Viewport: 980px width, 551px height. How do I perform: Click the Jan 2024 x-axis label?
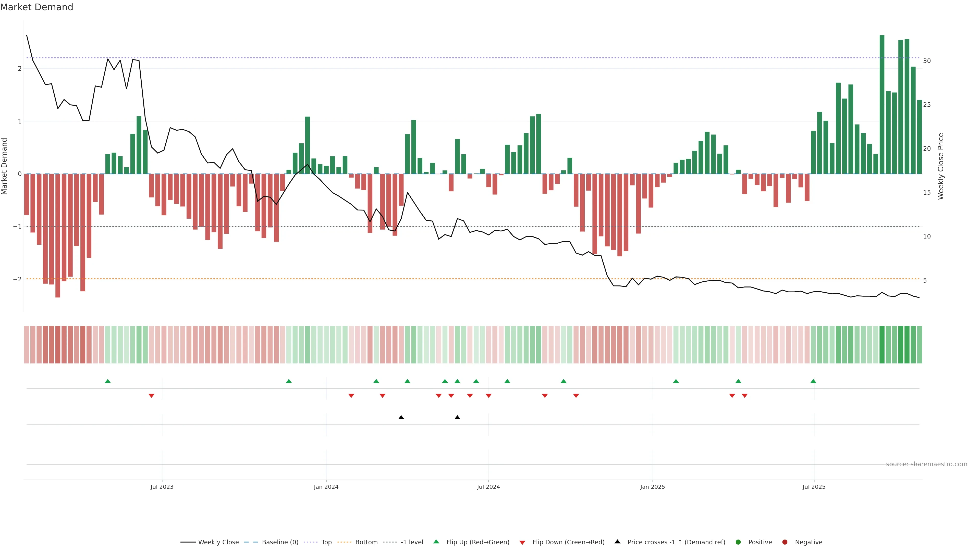(x=326, y=487)
